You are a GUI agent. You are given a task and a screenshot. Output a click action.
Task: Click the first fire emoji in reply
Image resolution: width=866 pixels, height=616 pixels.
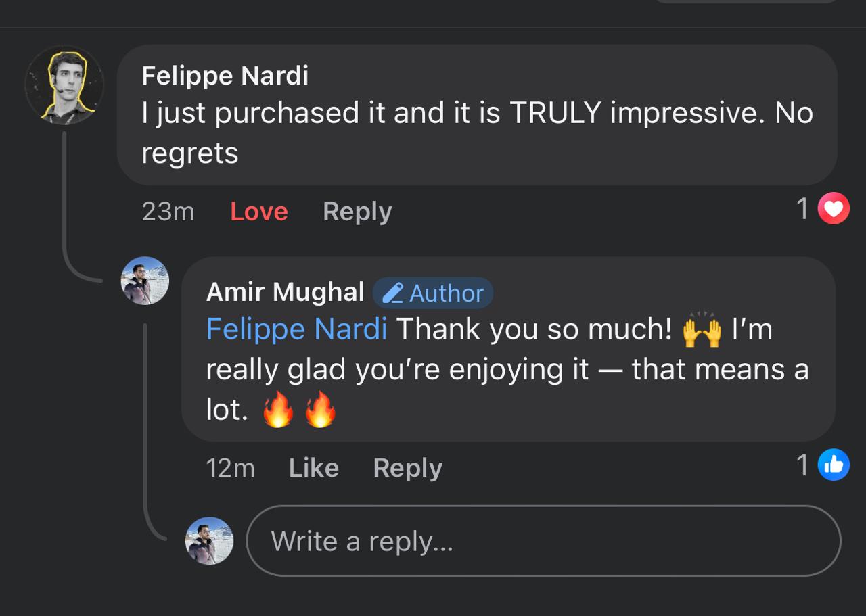click(x=277, y=409)
